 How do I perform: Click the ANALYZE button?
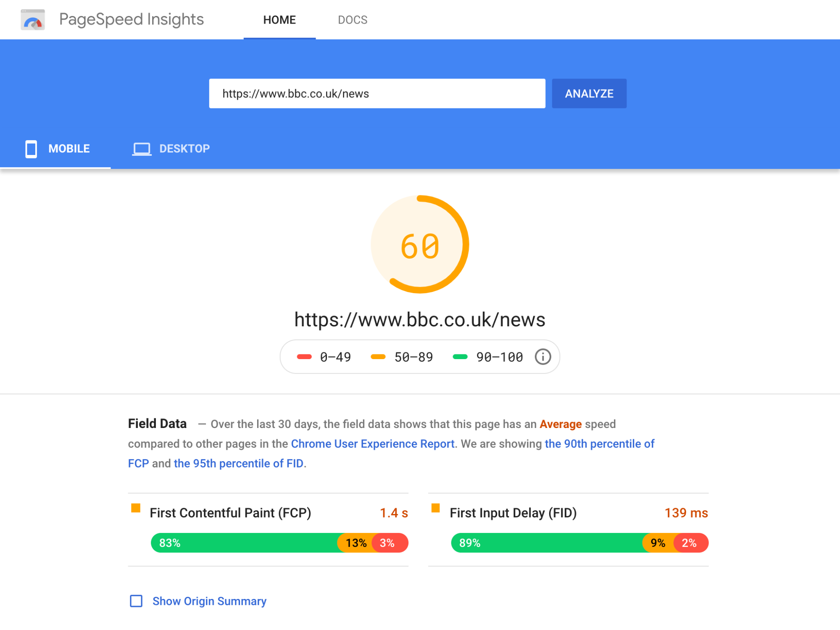coord(589,93)
